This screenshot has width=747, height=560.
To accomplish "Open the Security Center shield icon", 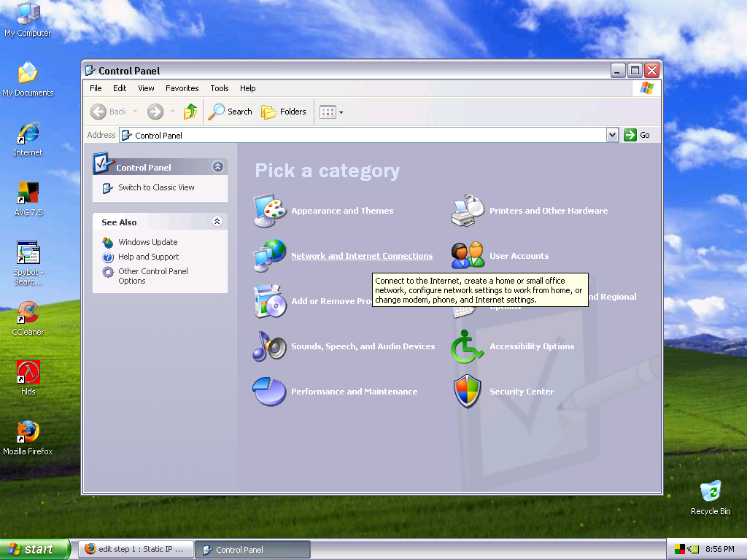I will tap(468, 392).
